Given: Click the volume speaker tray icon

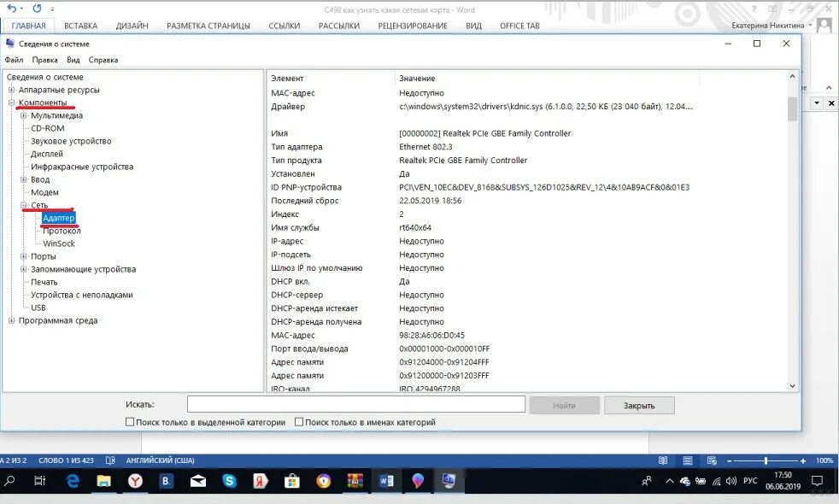Looking at the screenshot, I should 731,481.
